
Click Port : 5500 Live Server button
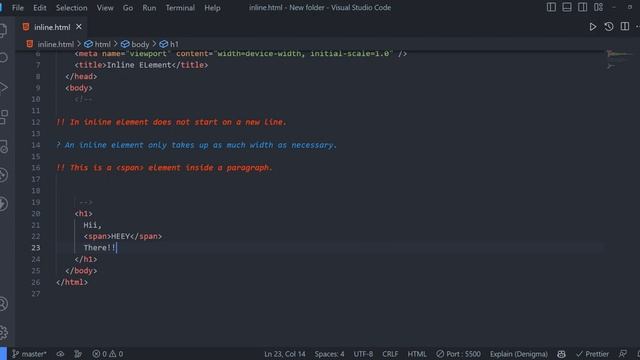pos(458,354)
